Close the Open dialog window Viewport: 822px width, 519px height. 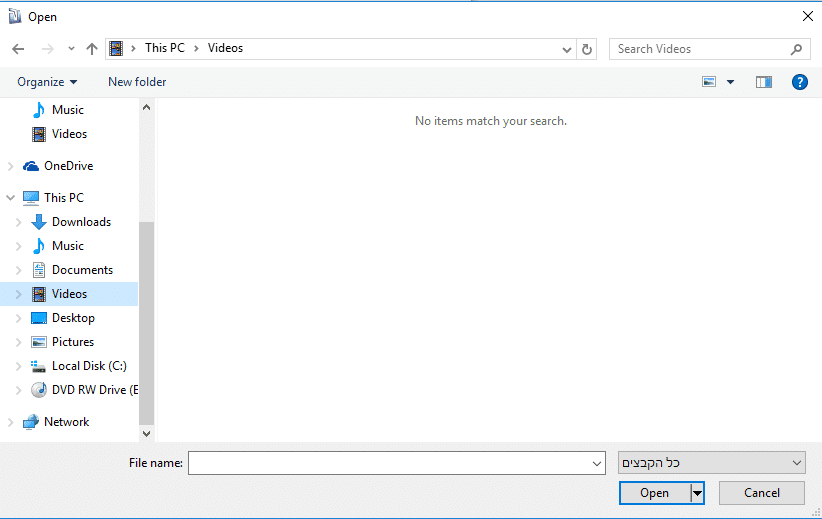[x=807, y=17]
